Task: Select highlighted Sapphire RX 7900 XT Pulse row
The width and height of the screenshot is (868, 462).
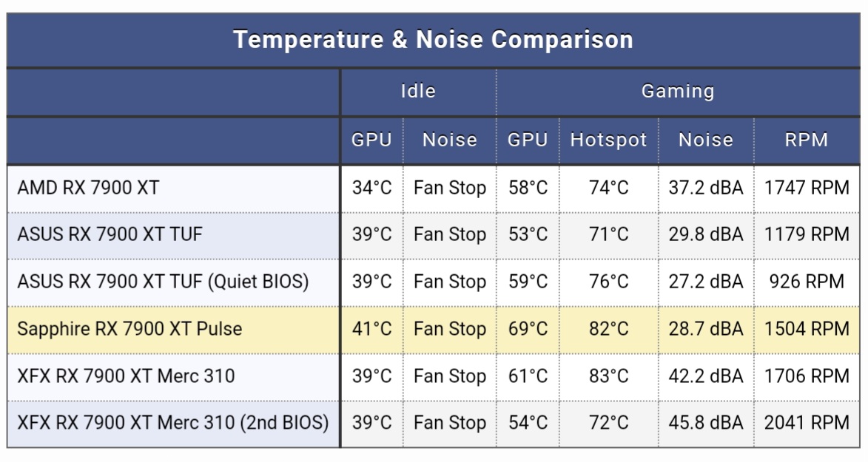Action: [x=433, y=330]
